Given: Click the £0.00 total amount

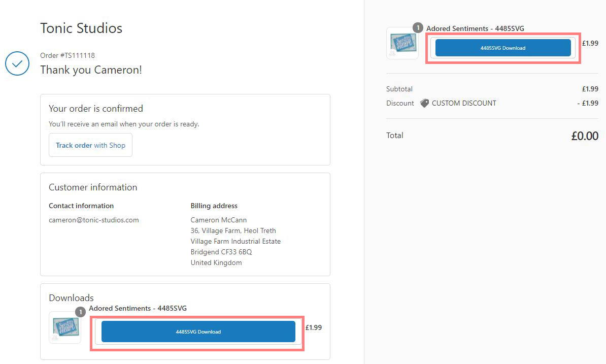Looking at the screenshot, I should (x=585, y=136).
